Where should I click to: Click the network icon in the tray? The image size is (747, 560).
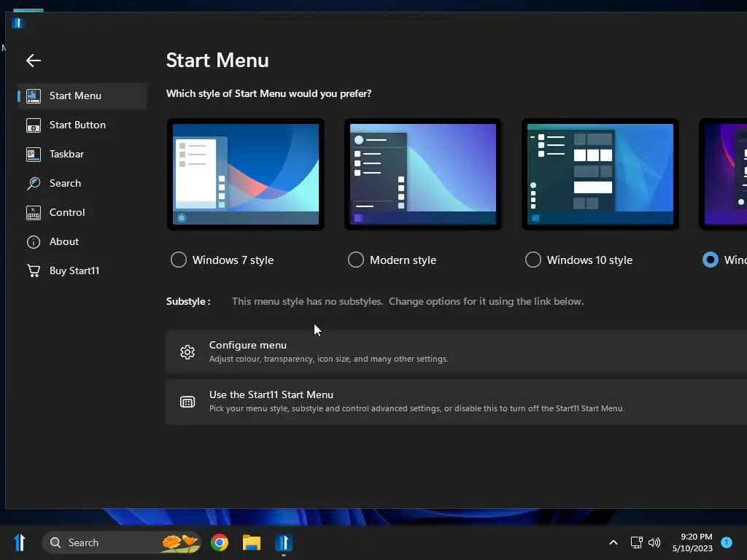point(636,542)
